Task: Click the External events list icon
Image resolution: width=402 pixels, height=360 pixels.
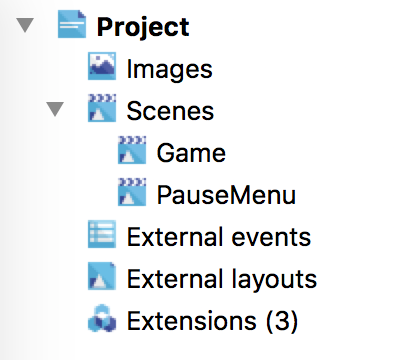Action: coord(102,234)
